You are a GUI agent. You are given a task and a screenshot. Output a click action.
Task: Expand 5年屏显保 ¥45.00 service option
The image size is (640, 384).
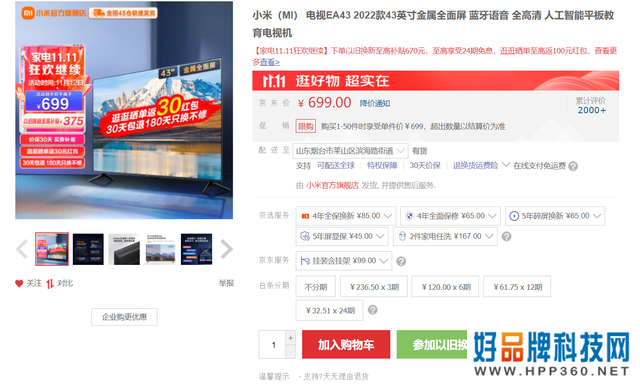[342, 236]
